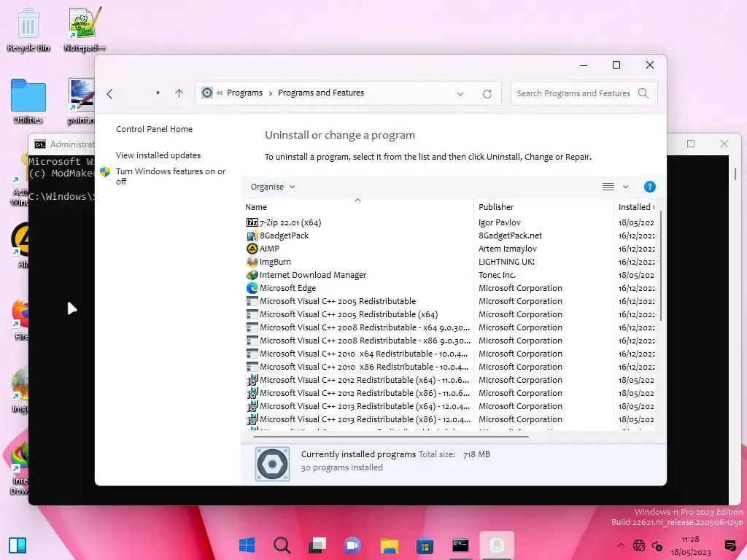This screenshot has width=747, height=560.
Task: Open the clock and date 11:28
Action: tap(691, 545)
